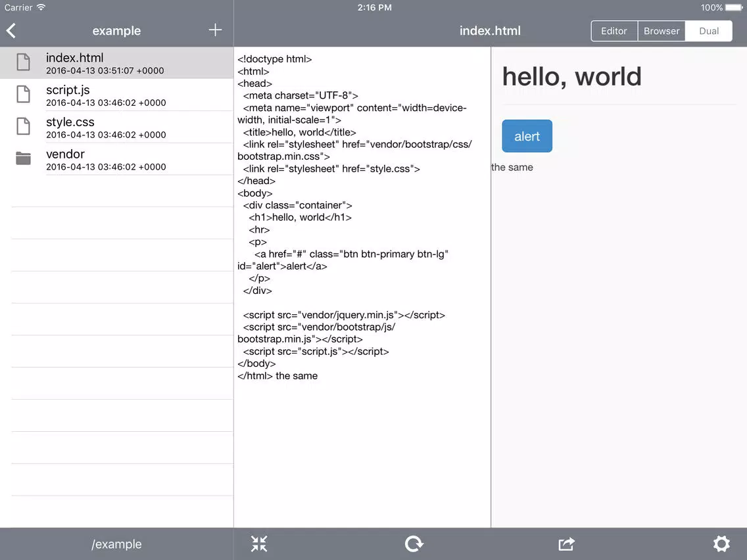Click the style.css stylesheet link line
The width and height of the screenshot is (747, 560).
coord(331,168)
